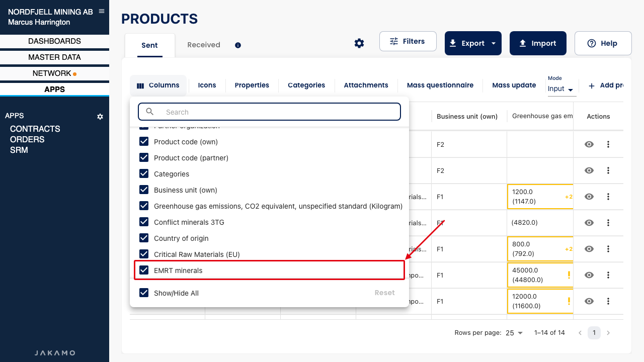The height and width of the screenshot is (362, 644).
Task: Toggle Show/Hide All columns checkbox
Action: click(144, 293)
